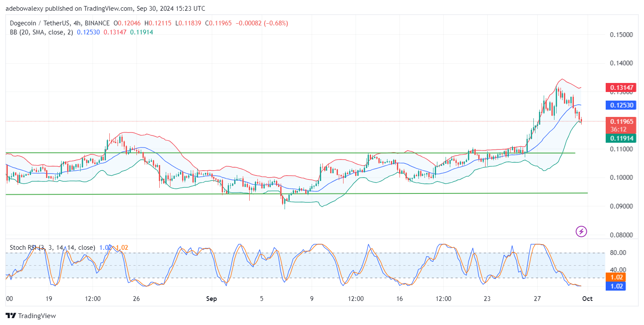
Task: Click the orange 1.02 Stoch RSI value label
Action: pyautogui.click(x=615, y=277)
